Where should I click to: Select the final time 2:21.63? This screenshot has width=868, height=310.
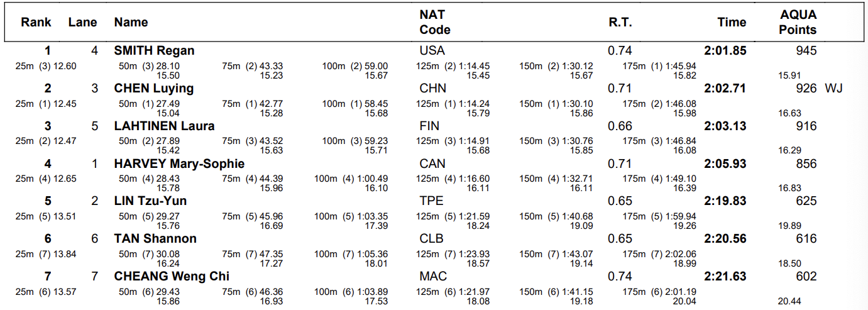(x=725, y=277)
